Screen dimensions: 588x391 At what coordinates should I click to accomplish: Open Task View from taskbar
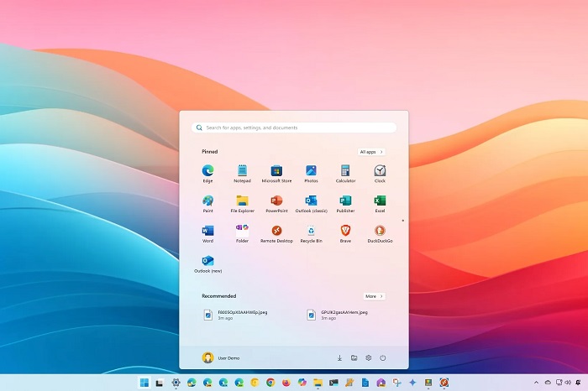160,383
